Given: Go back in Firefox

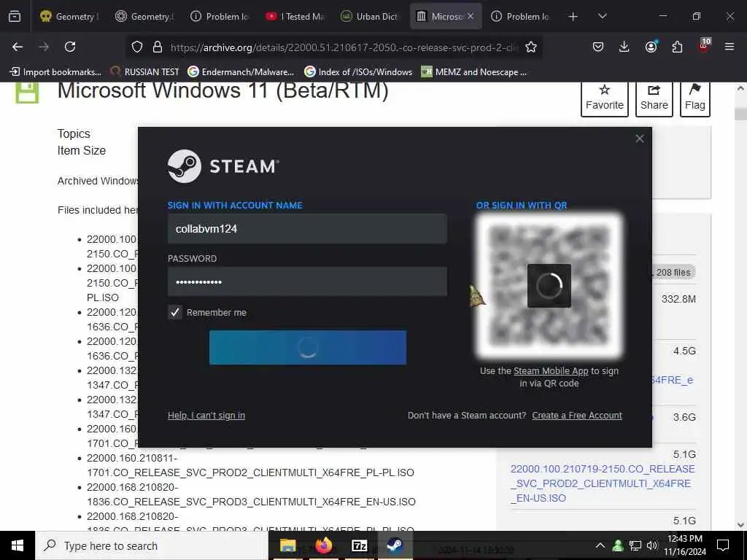Looking at the screenshot, I should click(x=18, y=47).
